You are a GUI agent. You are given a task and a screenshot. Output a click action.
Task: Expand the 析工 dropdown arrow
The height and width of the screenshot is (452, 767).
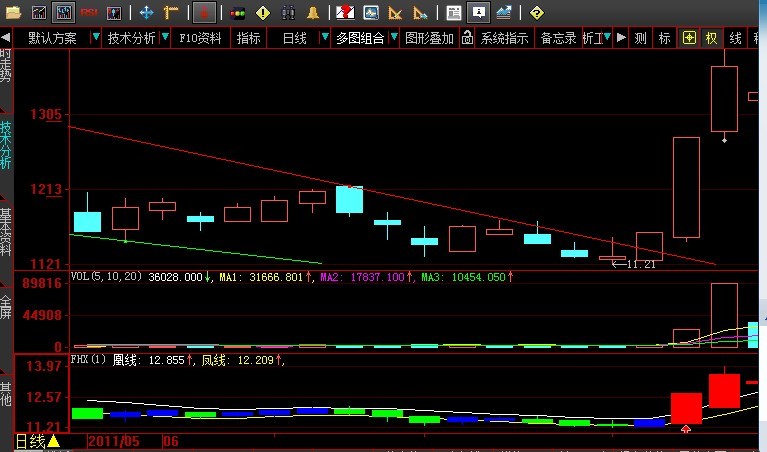coord(608,37)
